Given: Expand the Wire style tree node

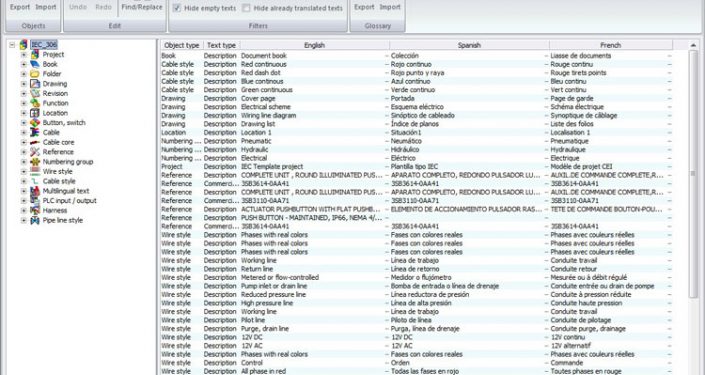Looking at the screenshot, I should (24, 171).
